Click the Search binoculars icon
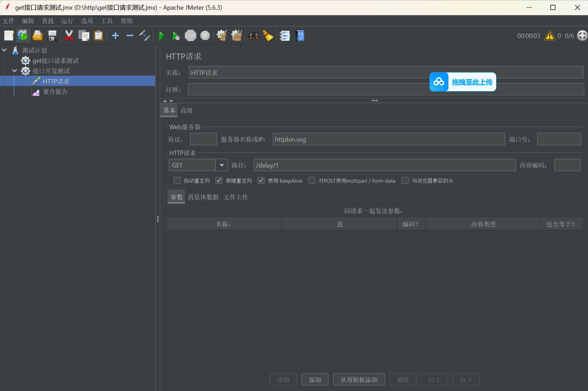The height and width of the screenshot is (391, 588). pos(254,36)
